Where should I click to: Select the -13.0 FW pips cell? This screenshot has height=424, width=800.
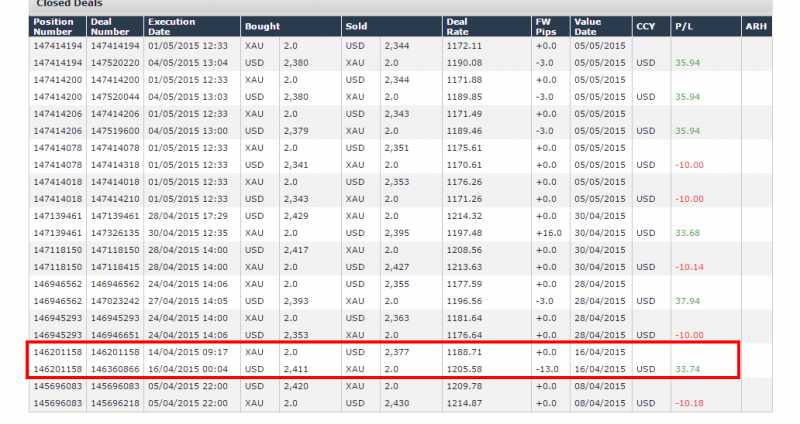tap(546, 368)
